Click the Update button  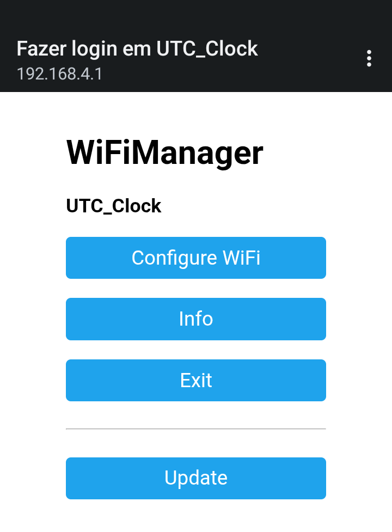click(x=196, y=478)
